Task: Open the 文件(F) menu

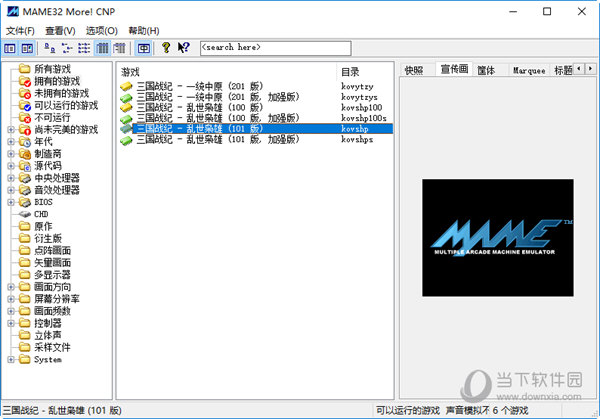Action: (x=20, y=31)
